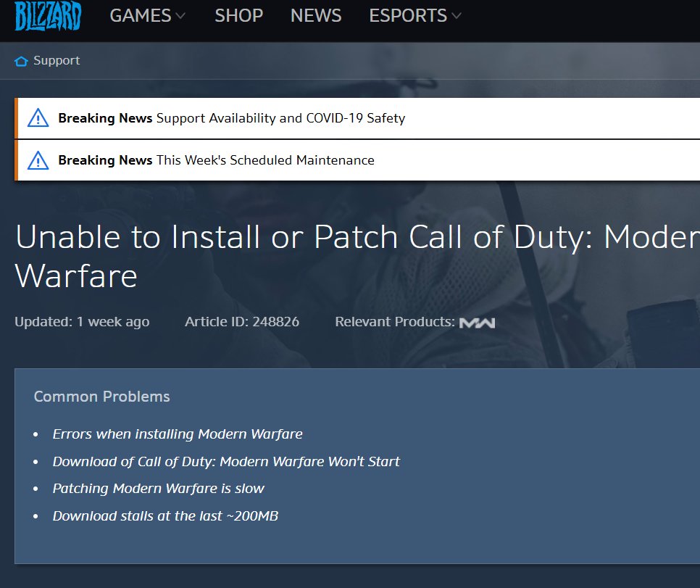Image resolution: width=700 pixels, height=588 pixels.
Task: Open 'Patching Modern Warfare is slow' link
Action: coord(159,489)
